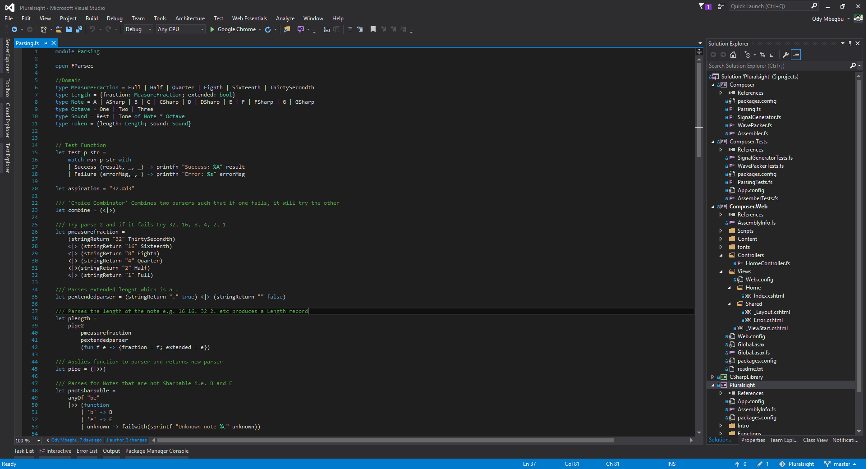Start Debugging with Google Chrome play button
The height and width of the screenshot is (469, 868).
tap(212, 29)
